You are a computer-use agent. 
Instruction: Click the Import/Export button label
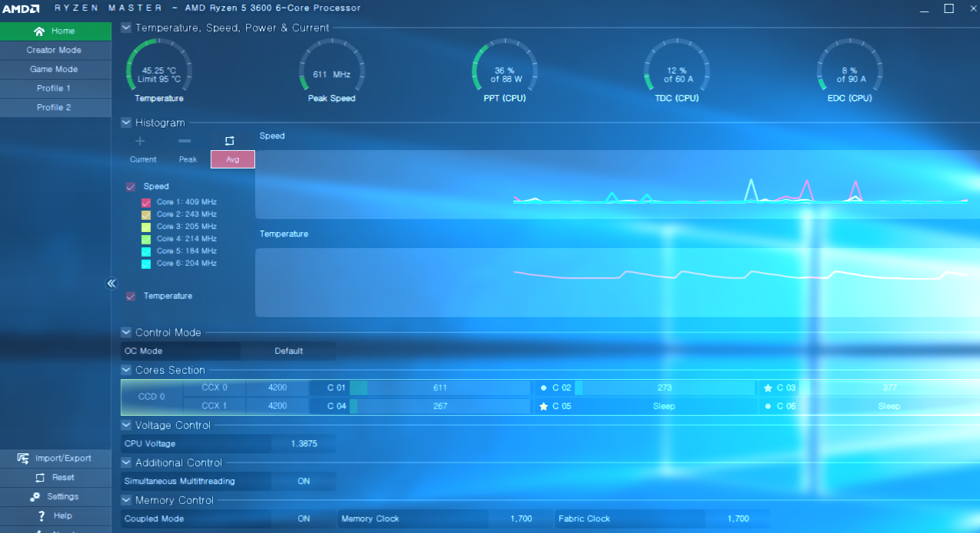[63, 459]
